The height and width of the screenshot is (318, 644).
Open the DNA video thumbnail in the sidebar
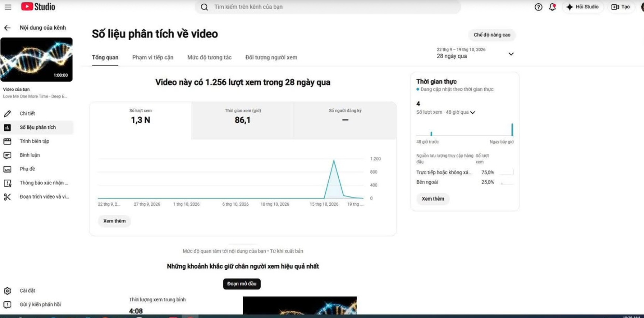click(x=37, y=59)
